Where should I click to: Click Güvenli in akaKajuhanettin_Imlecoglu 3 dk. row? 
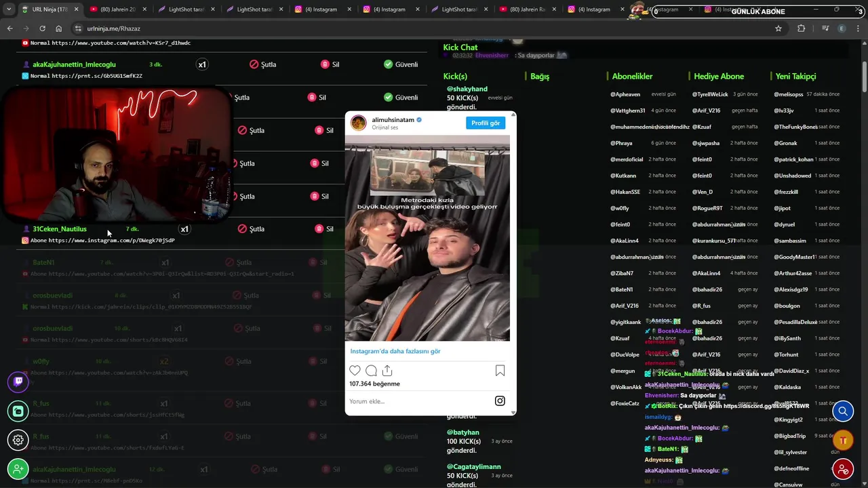(401, 64)
